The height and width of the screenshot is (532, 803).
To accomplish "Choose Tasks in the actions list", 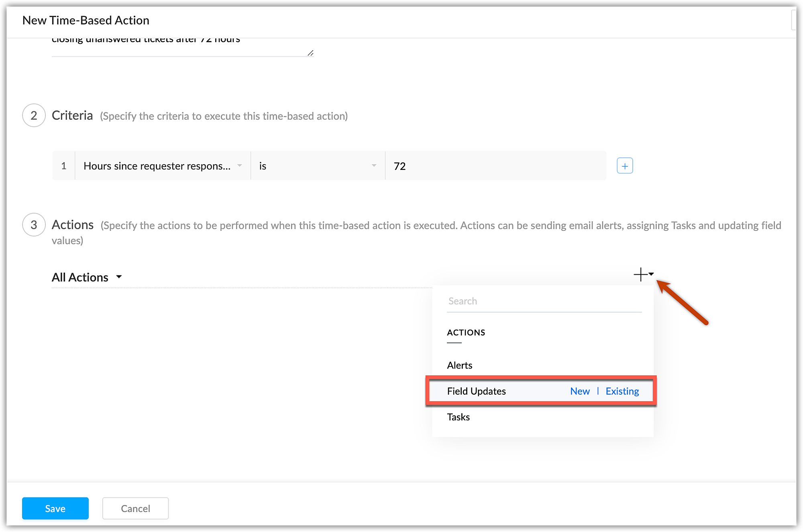I will pos(459,417).
